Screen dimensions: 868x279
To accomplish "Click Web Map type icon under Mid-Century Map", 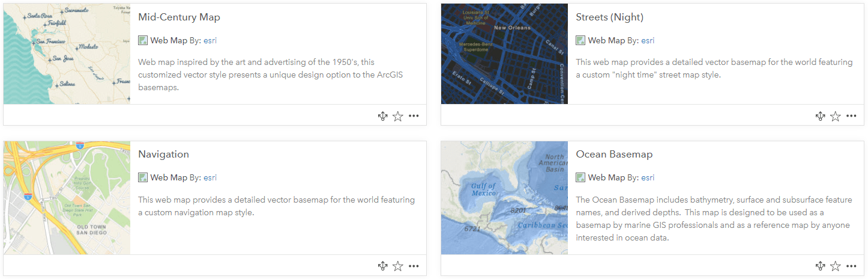I will tap(143, 40).
